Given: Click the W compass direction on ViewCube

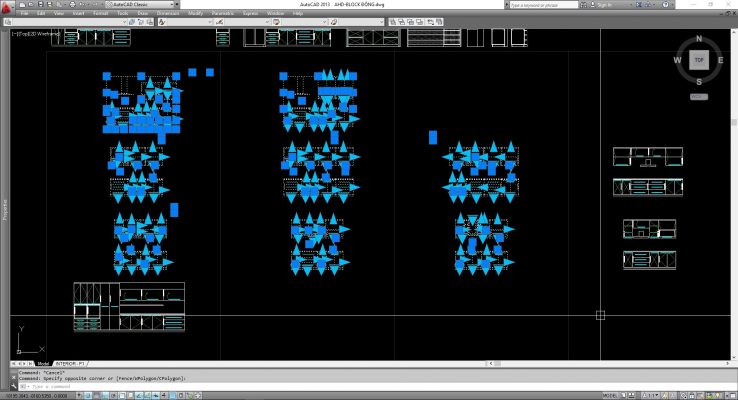Looking at the screenshot, I should (x=677, y=60).
